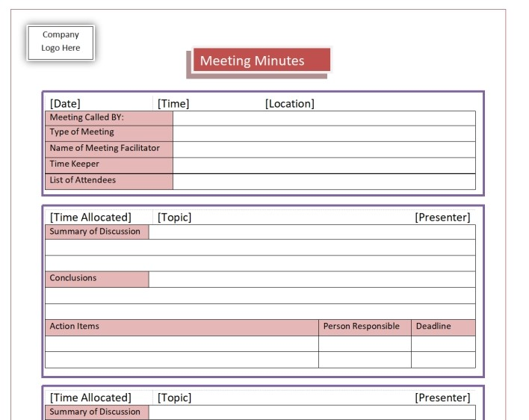
Task: Select the [Location] placeholder text
Action: pyautogui.click(x=290, y=104)
